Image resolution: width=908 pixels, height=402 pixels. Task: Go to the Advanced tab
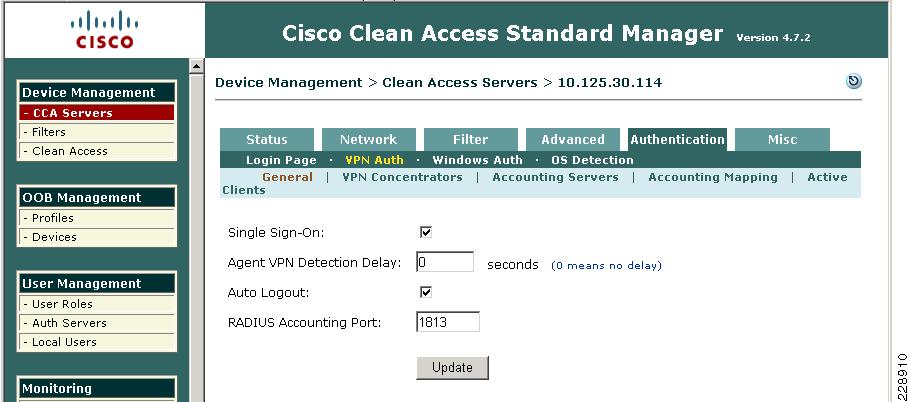coord(573,140)
